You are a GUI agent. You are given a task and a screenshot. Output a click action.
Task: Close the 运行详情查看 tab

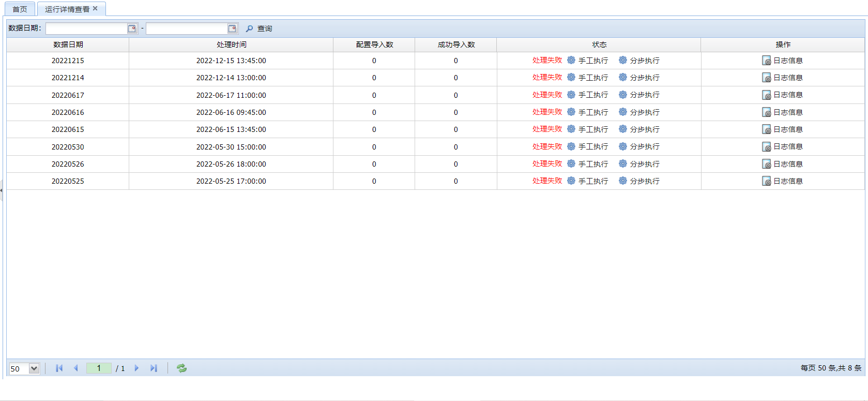[x=95, y=8]
